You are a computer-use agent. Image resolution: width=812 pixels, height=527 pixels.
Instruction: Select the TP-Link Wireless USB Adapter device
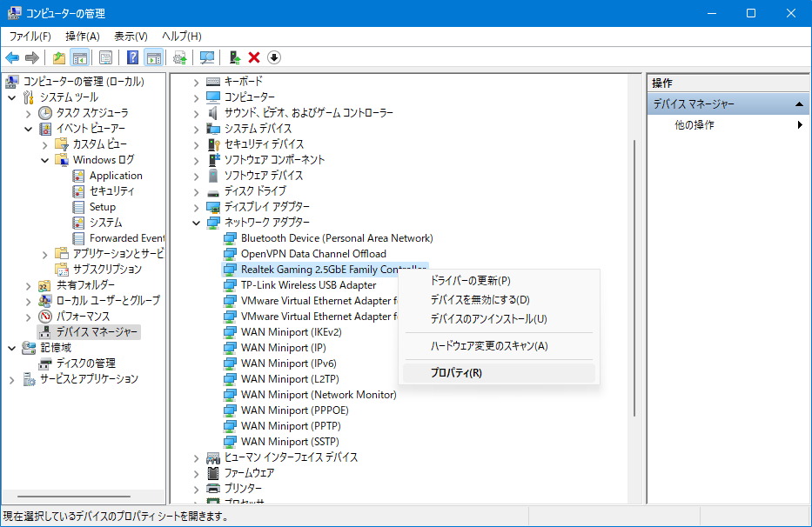point(304,284)
